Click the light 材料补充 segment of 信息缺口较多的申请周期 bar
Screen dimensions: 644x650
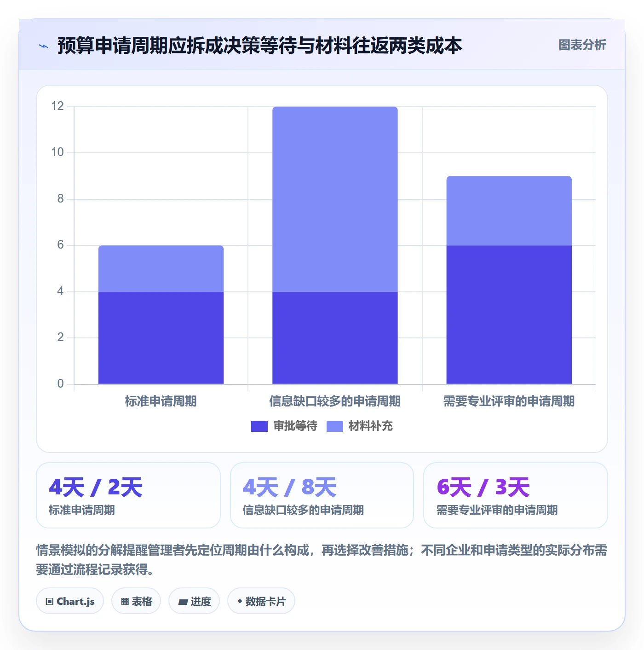coord(335,199)
